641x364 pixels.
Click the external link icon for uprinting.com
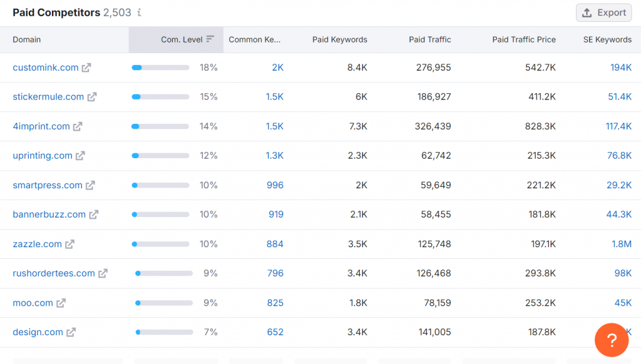click(80, 156)
